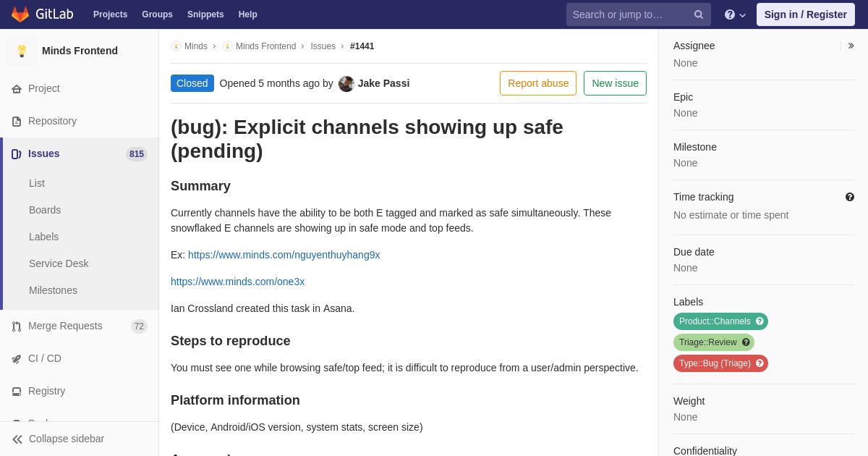Image resolution: width=868 pixels, height=456 pixels.
Task: Click the Registry sidebar item
Action: pyautogui.click(x=80, y=392)
